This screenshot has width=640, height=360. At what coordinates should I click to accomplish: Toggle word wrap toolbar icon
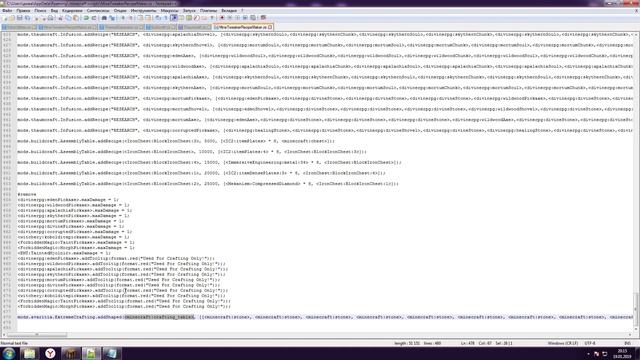tap(158, 18)
